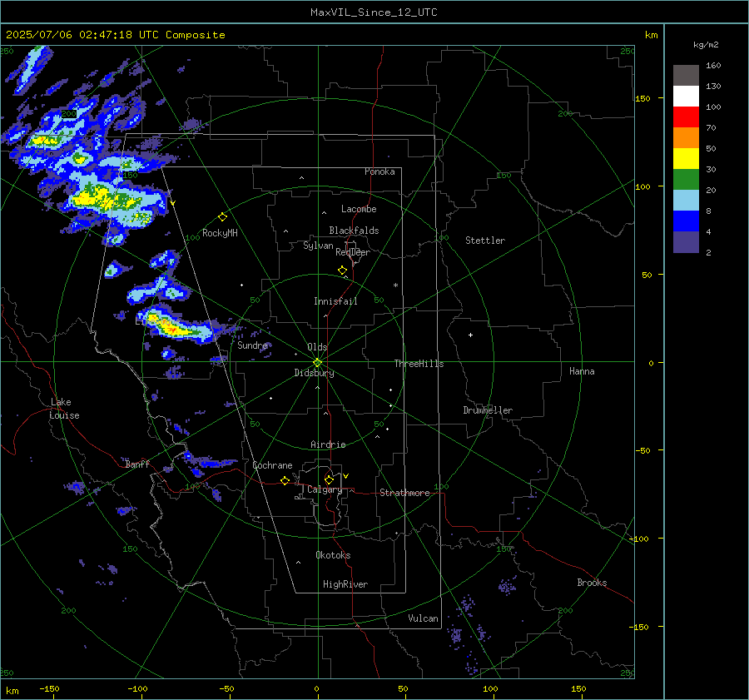
Task: Click the Cochrane label
Action: [272, 465]
